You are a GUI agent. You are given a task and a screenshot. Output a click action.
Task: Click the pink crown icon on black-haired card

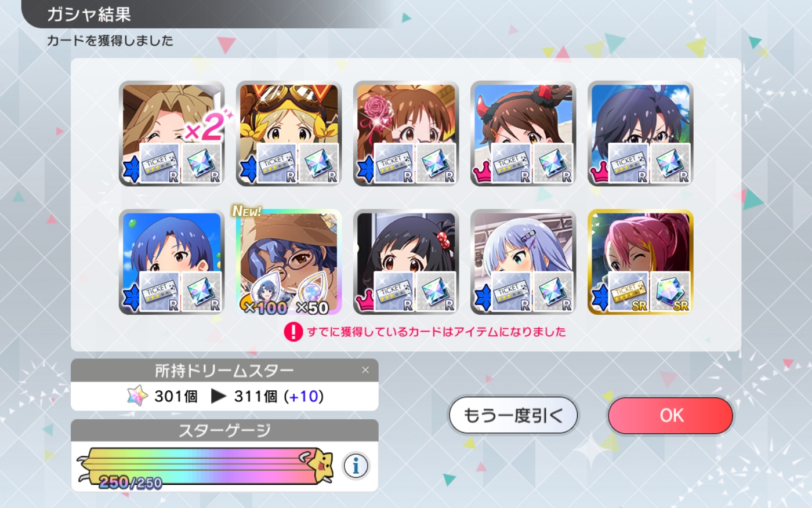365,300
